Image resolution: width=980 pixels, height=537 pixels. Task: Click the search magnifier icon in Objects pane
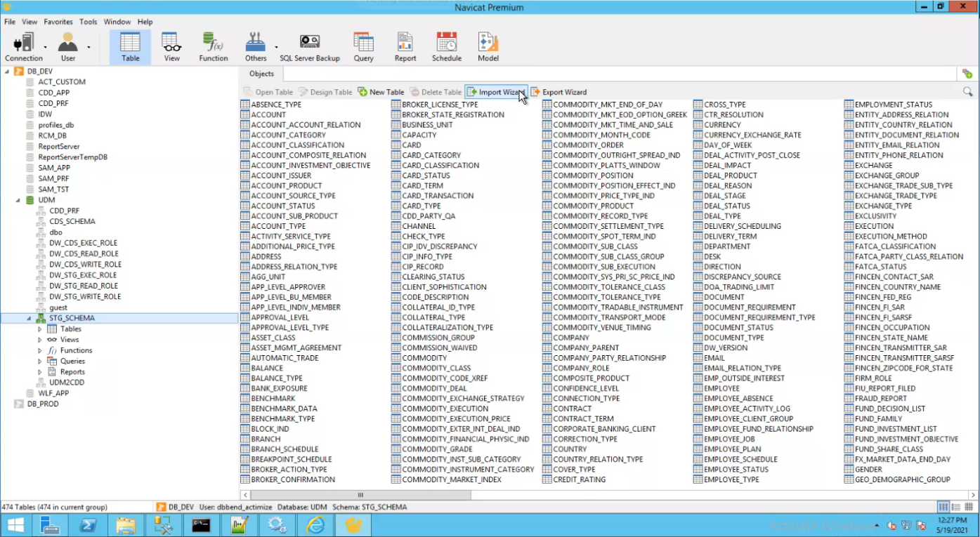967,92
